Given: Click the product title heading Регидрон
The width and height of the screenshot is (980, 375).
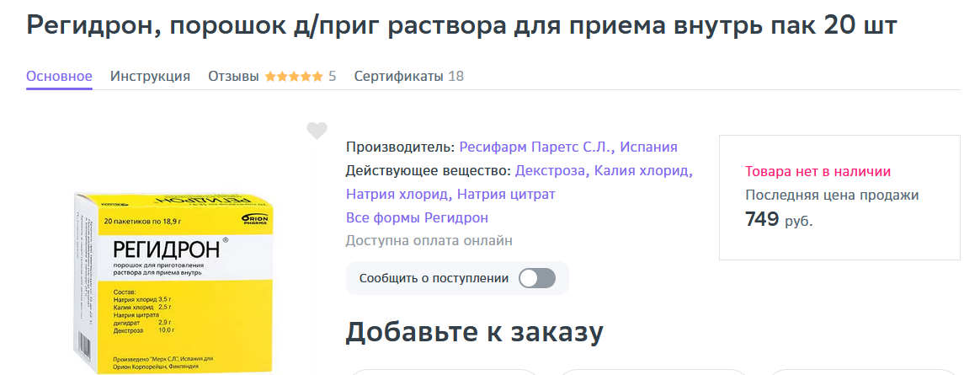Looking at the screenshot, I should point(461,25).
